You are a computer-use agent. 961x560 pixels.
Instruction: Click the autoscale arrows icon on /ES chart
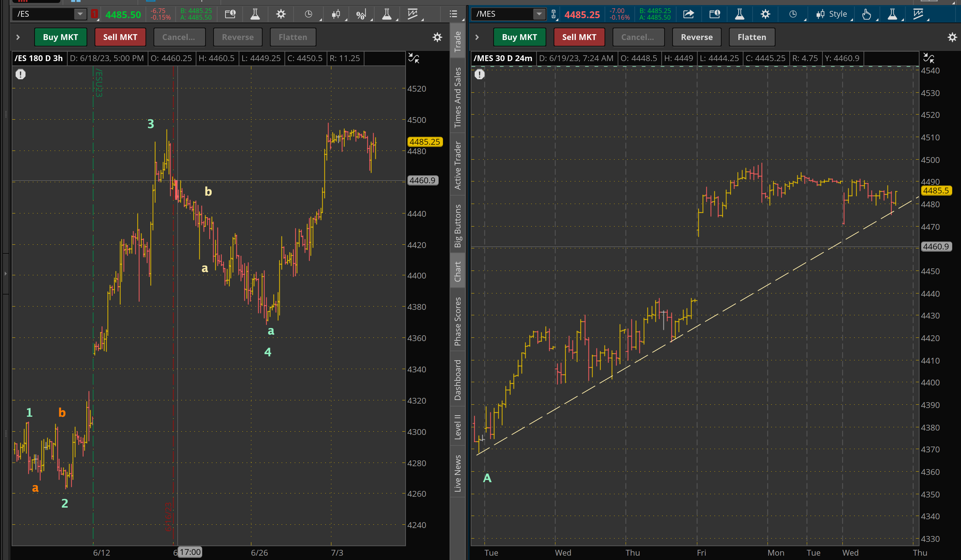(x=414, y=58)
